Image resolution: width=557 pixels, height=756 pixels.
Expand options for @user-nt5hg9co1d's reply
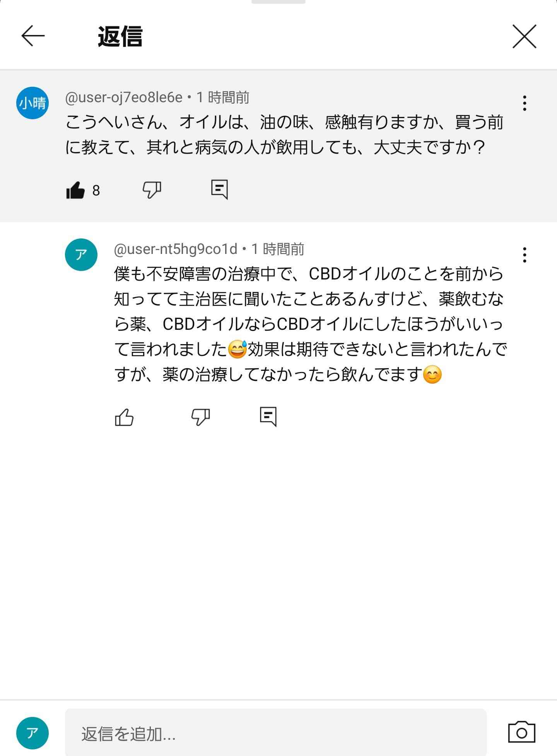tap(525, 255)
